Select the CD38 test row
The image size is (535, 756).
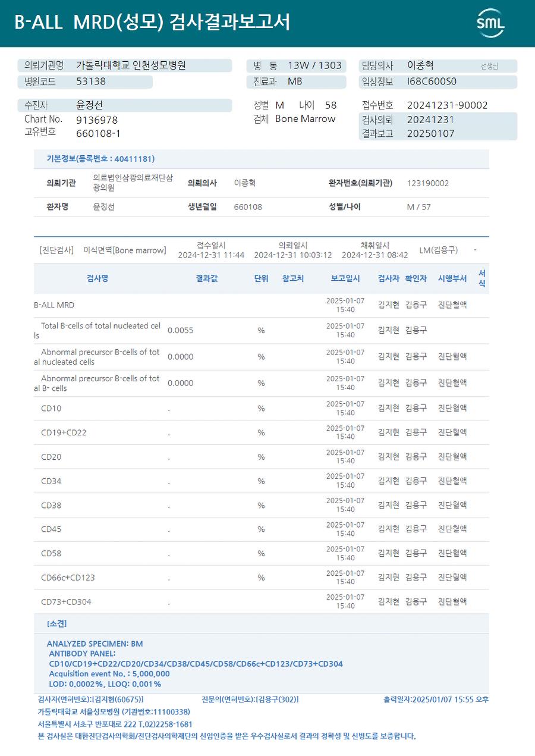click(x=262, y=505)
